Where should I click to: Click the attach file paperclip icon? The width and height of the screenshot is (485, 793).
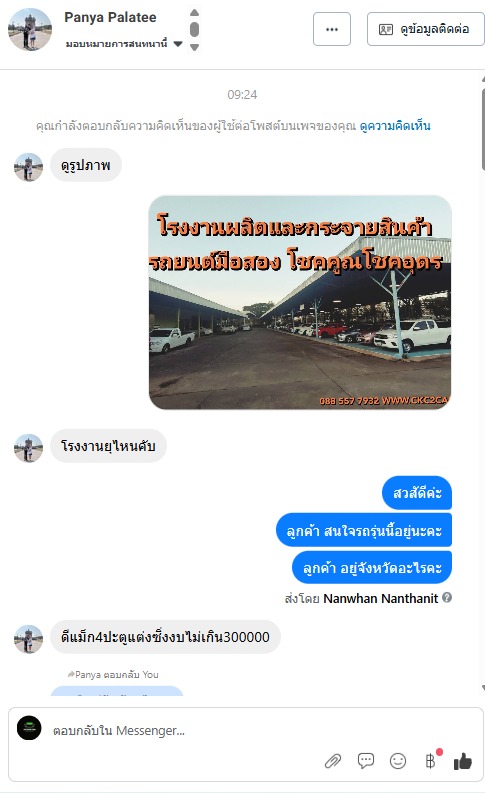click(333, 760)
